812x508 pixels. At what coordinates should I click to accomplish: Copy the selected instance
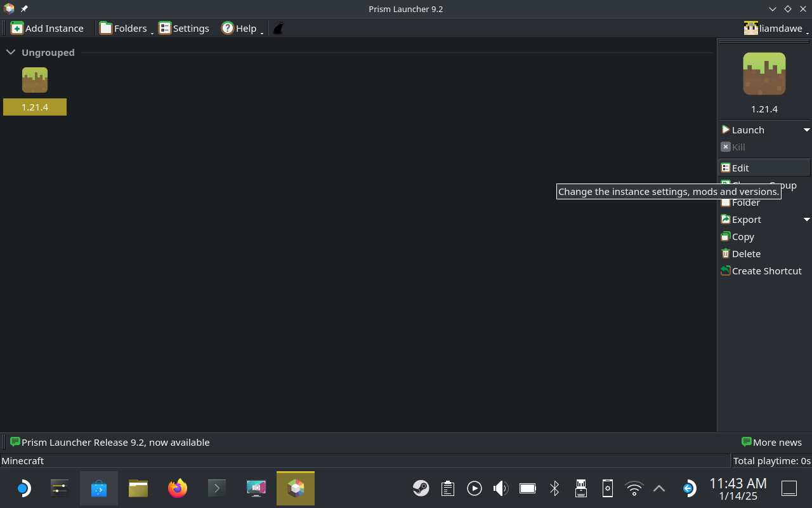pyautogui.click(x=742, y=237)
